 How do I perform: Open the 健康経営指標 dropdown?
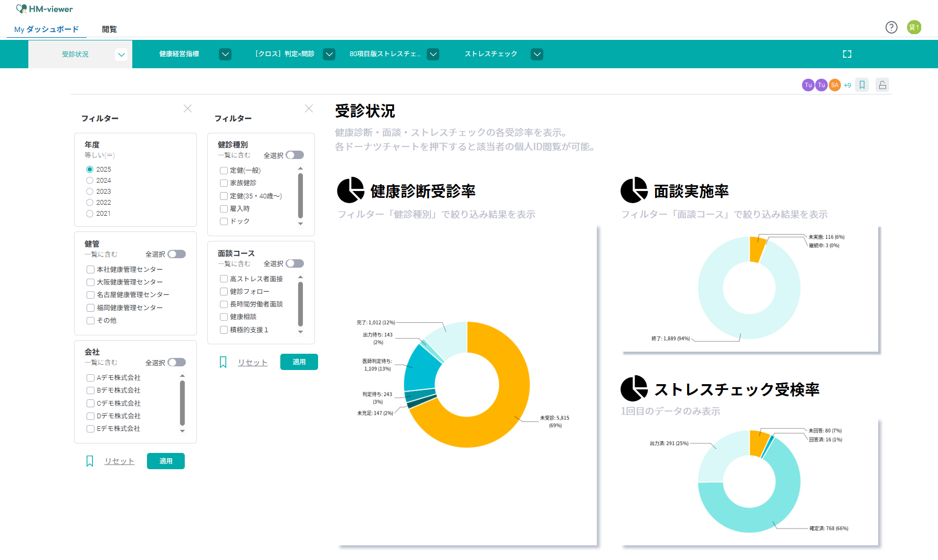(225, 55)
